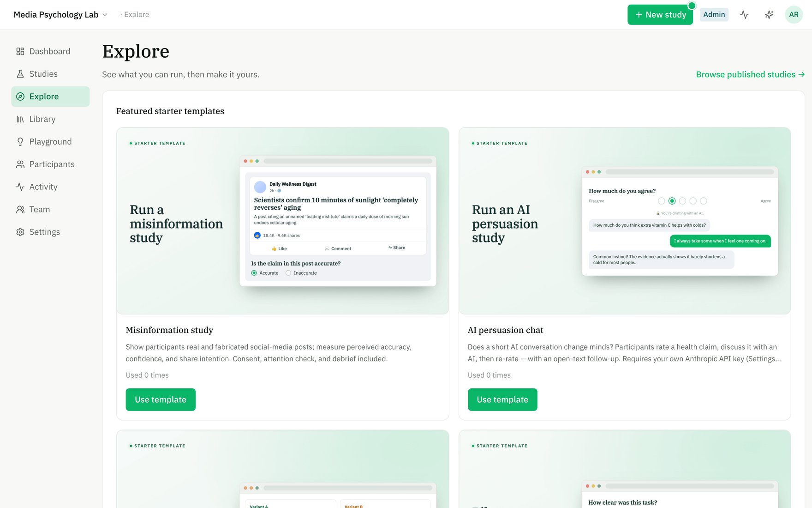Select the middle agreement scale circle
The image size is (812, 508).
click(682, 201)
